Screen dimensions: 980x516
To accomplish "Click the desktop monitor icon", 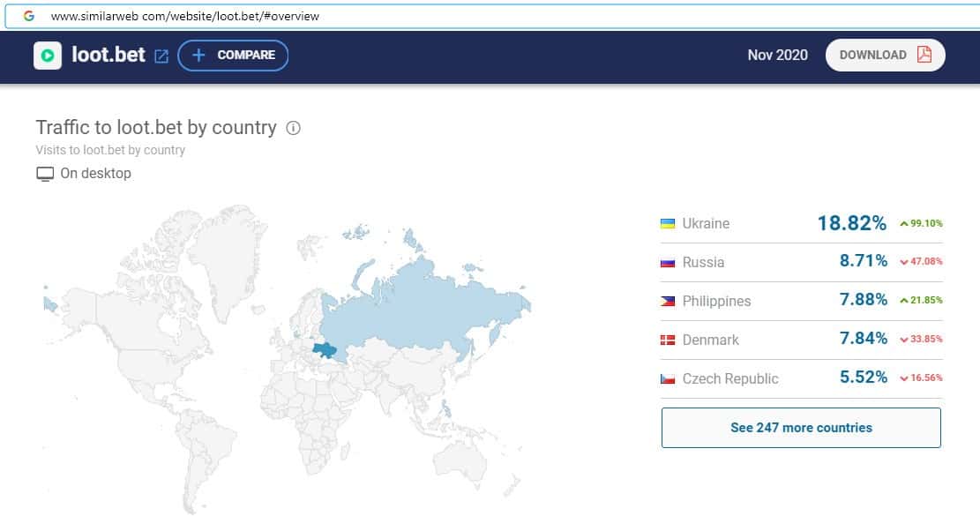I will [45, 174].
